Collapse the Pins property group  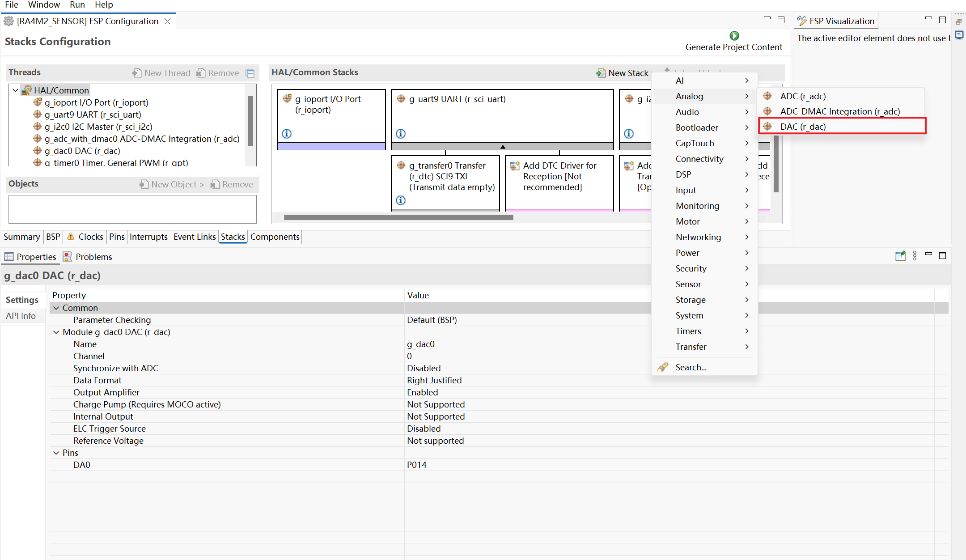coord(56,453)
